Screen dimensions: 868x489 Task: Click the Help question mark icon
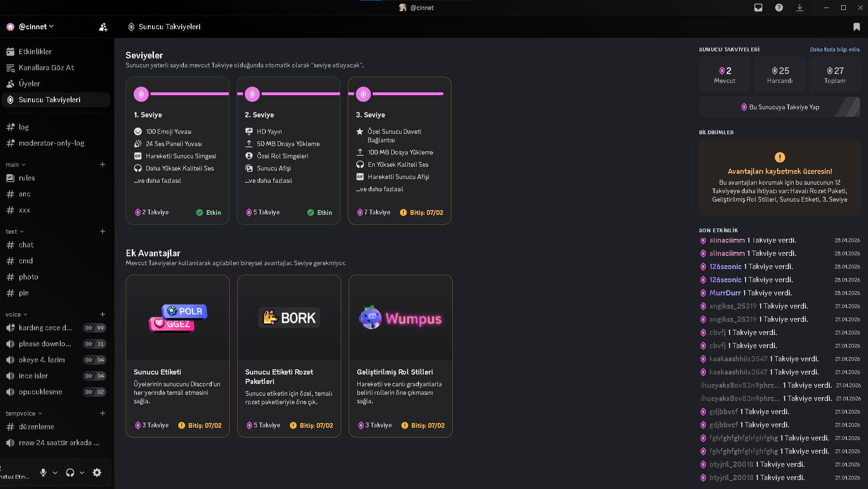[x=779, y=8]
